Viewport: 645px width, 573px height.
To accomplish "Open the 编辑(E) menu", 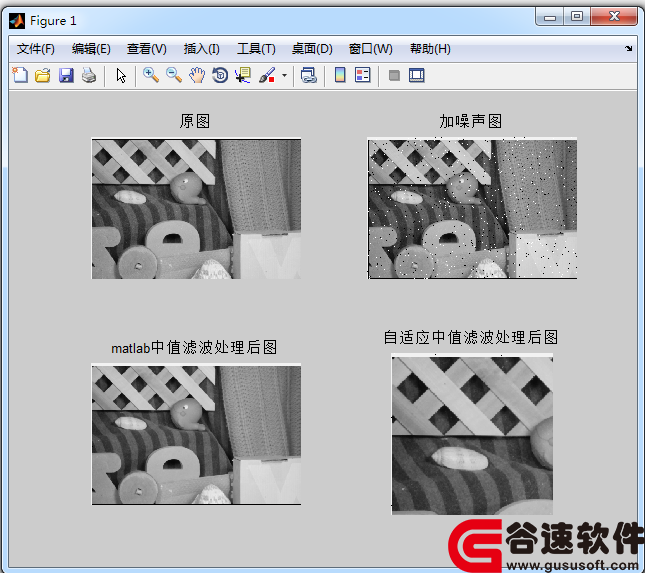I will click(91, 49).
